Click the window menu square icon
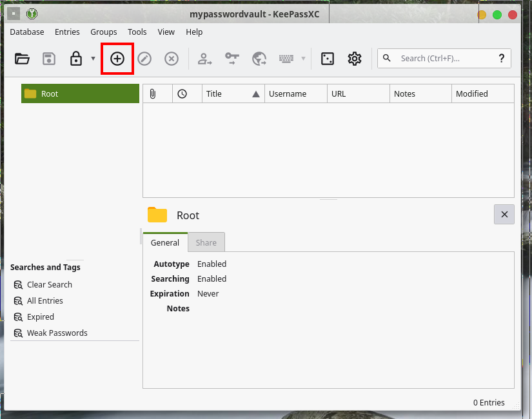This screenshot has height=419, width=532. point(14,14)
